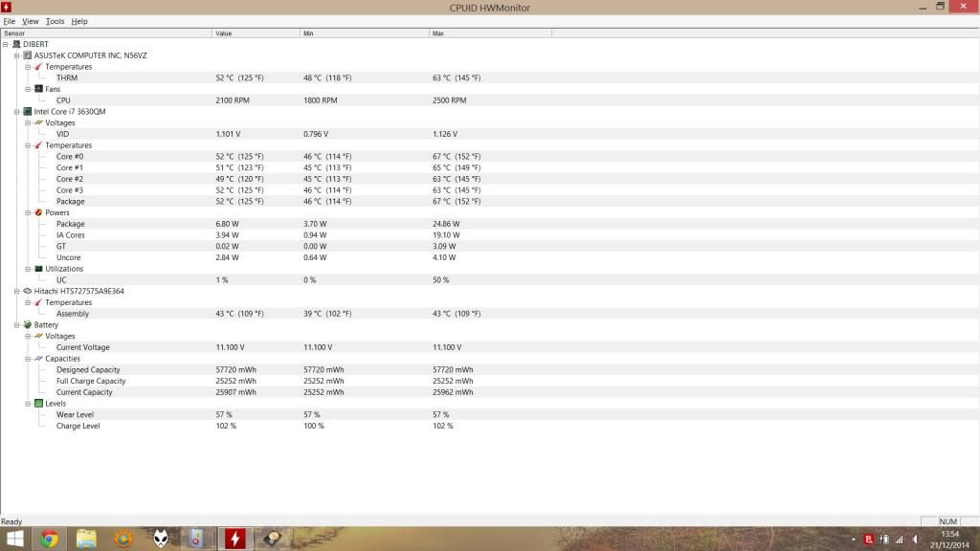Click the Fans category icon

(x=38, y=89)
